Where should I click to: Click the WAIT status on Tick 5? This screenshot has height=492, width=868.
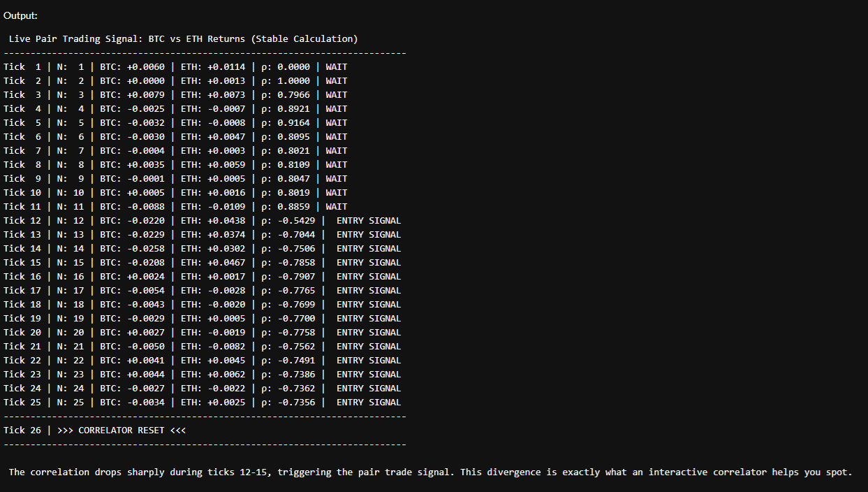[x=336, y=123]
